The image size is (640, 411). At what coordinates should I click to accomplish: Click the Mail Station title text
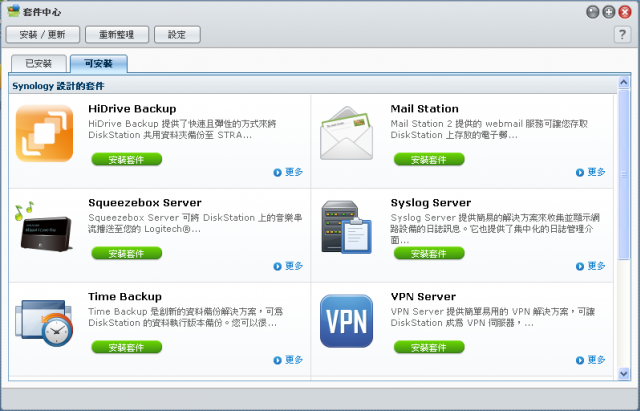[424, 109]
